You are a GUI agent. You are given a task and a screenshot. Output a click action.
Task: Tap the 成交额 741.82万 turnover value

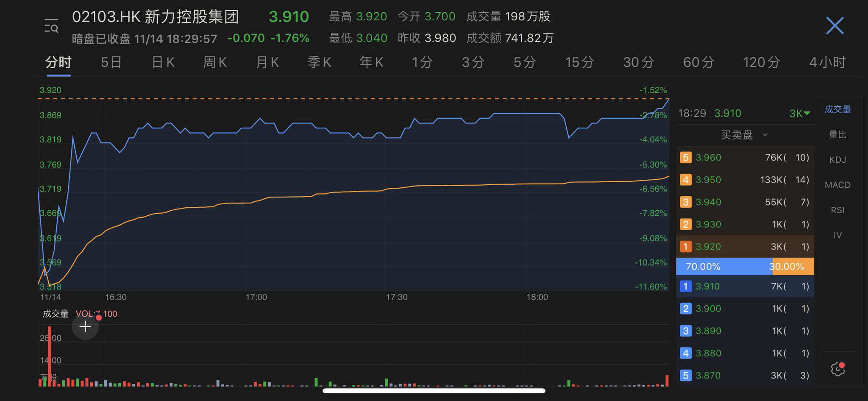510,38
